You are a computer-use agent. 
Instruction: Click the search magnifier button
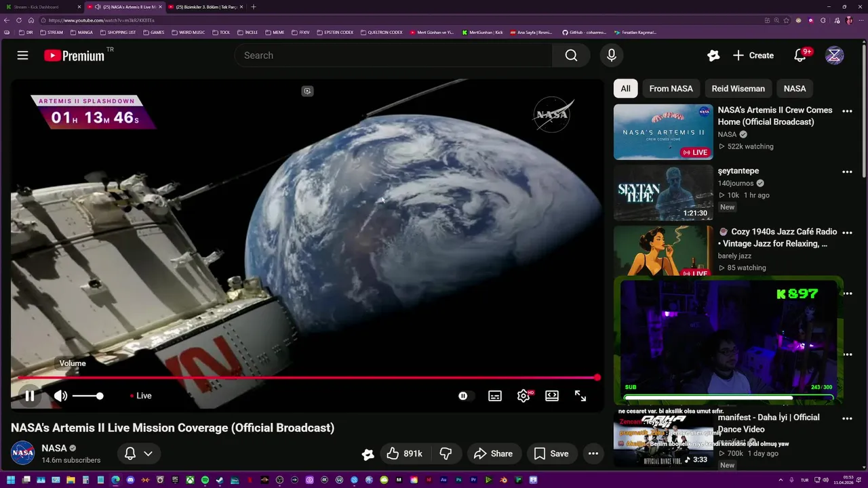571,56
